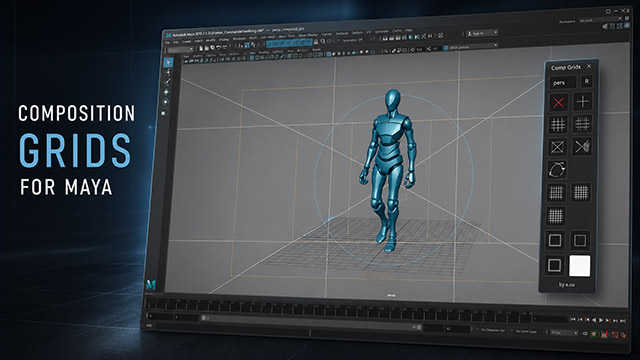Toggle auto keyframe red icon

[x=604, y=335]
